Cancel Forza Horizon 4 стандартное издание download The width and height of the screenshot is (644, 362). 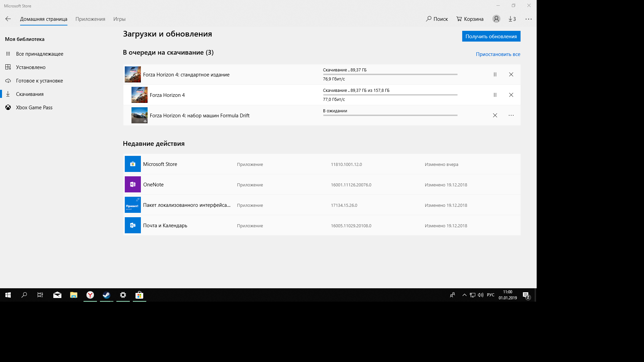(511, 74)
